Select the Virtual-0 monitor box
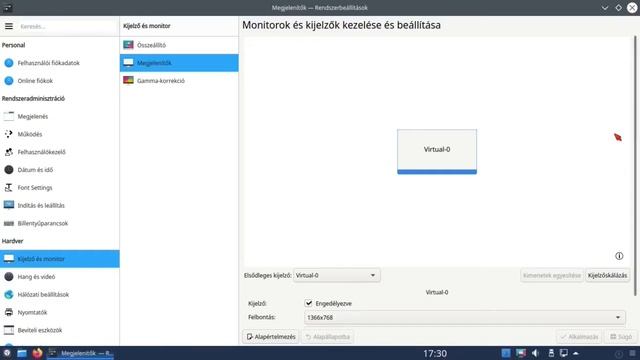640x360 pixels. pos(437,151)
